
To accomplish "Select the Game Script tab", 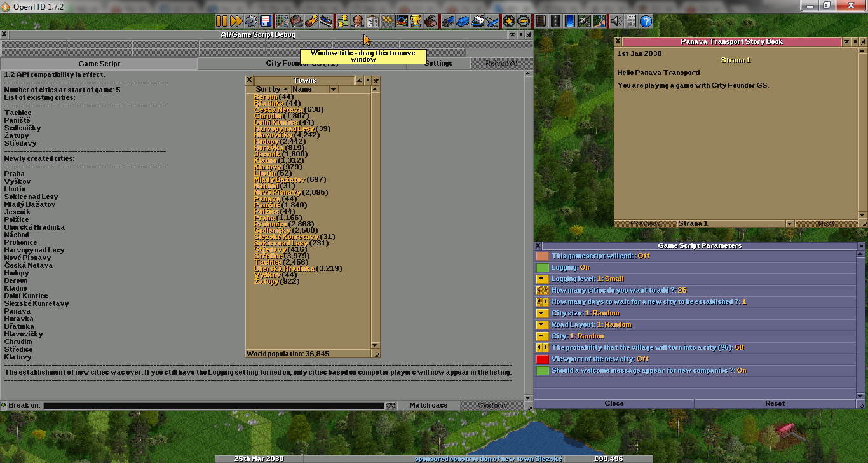I will point(99,64).
